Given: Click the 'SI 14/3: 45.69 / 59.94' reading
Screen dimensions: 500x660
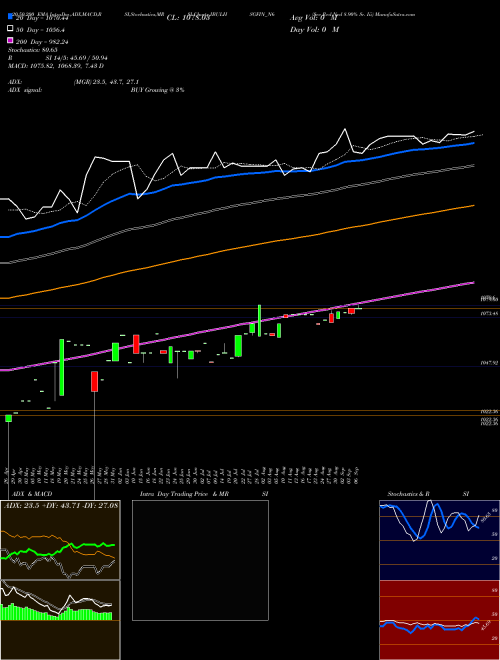Looking at the screenshot, I should [x=76, y=58].
